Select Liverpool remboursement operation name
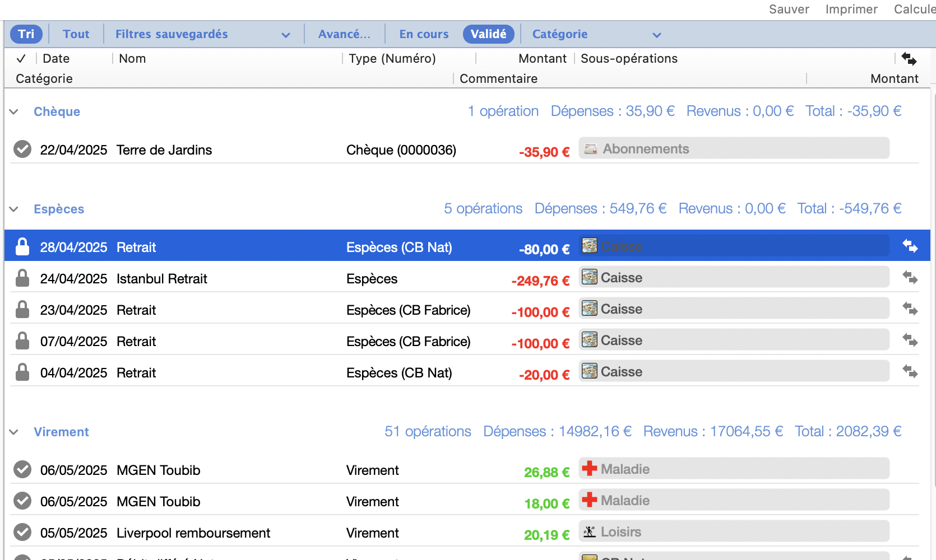The height and width of the screenshot is (560, 936). tap(193, 533)
